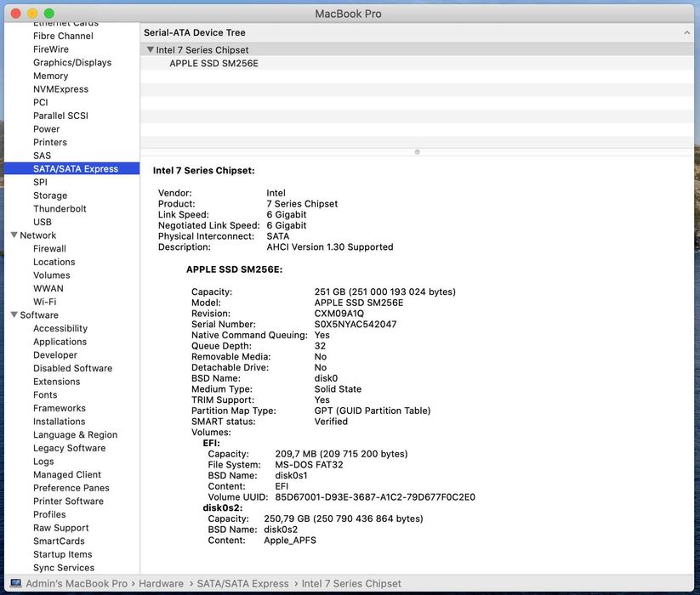This screenshot has height=595, width=700.
Task: Open Startup Items in sidebar
Action: pyautogui.click(x=62, y=554)
